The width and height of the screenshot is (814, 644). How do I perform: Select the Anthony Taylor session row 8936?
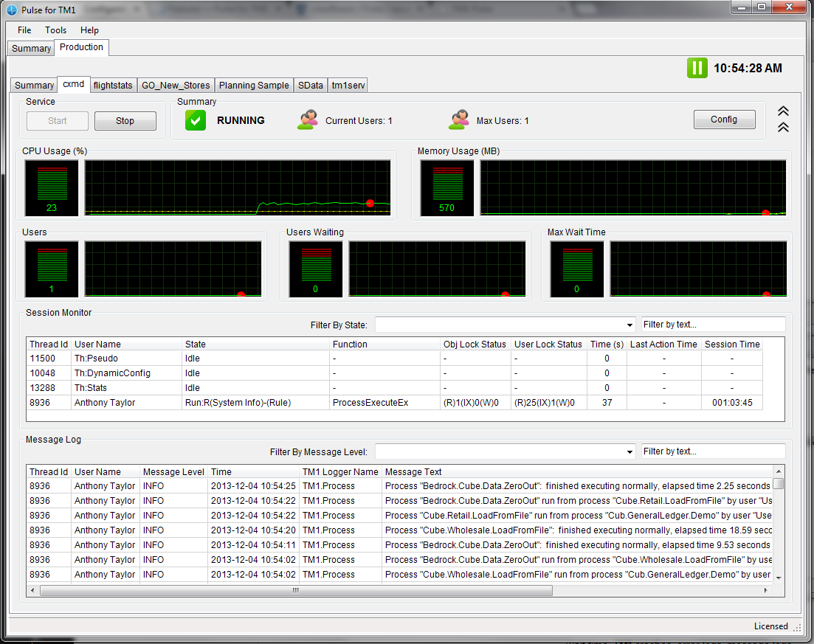[395, 403]
